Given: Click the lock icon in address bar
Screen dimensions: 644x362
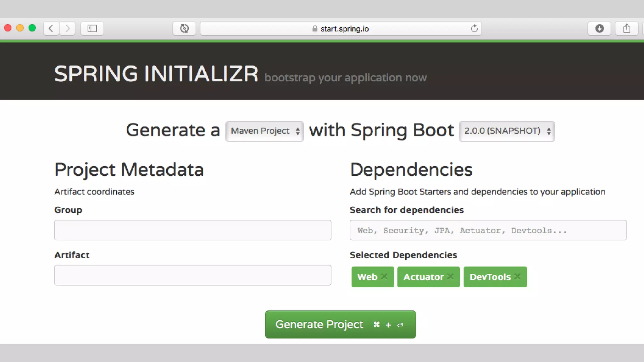Looking at the screenshot, I should click(315, 29).
